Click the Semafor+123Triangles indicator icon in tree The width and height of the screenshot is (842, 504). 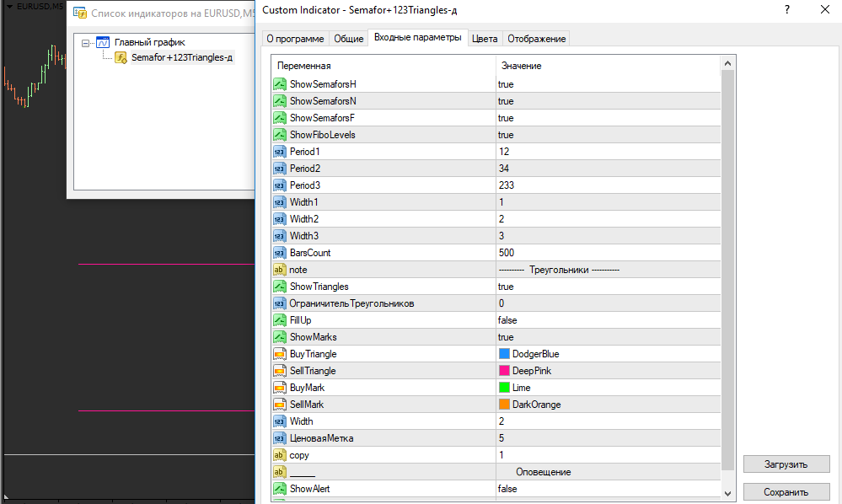tap(121, 57)
